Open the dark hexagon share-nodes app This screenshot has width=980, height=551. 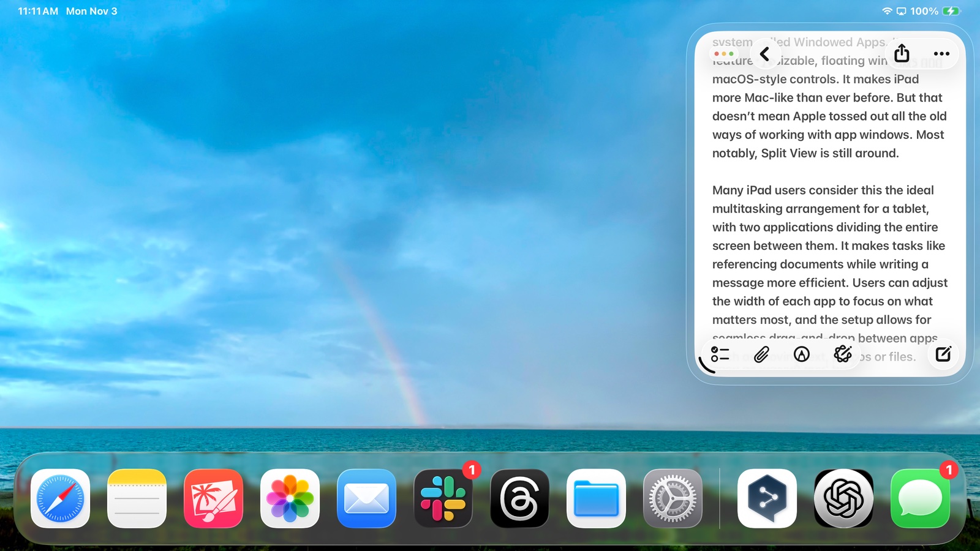point(767,498)
